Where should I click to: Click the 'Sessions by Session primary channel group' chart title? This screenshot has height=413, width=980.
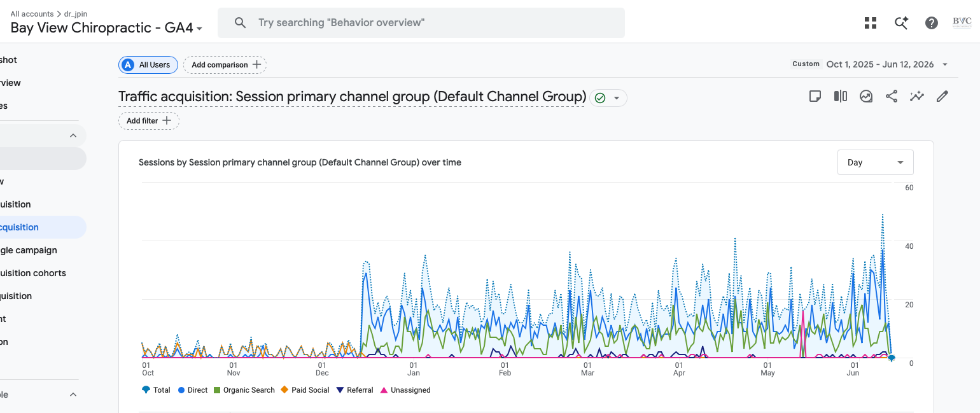tap(300, 162)
